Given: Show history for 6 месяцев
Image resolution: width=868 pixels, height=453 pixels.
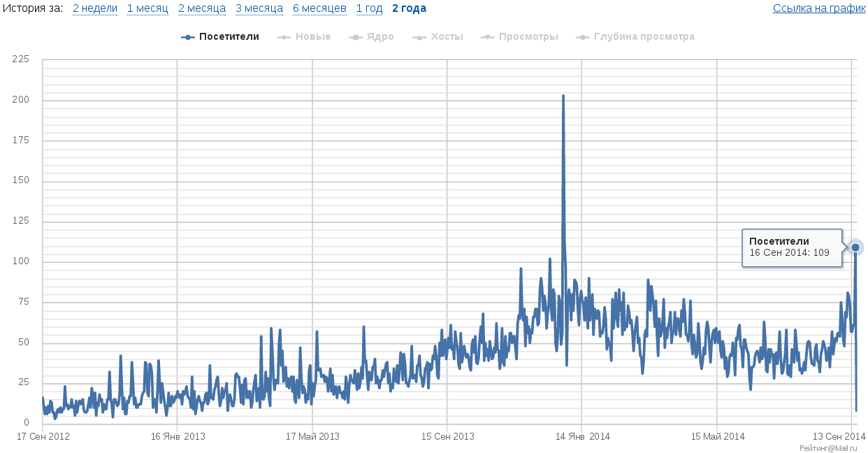Looking at the screenshot, I should [319, 8].
